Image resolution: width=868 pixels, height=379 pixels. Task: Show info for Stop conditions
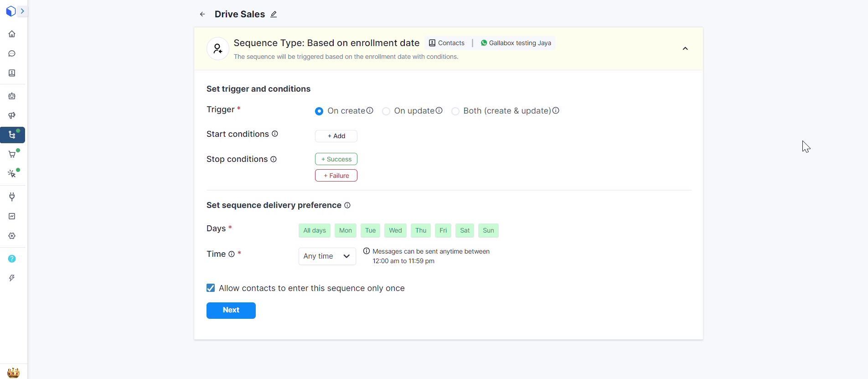pyautogui.click(x=274, y=159)
